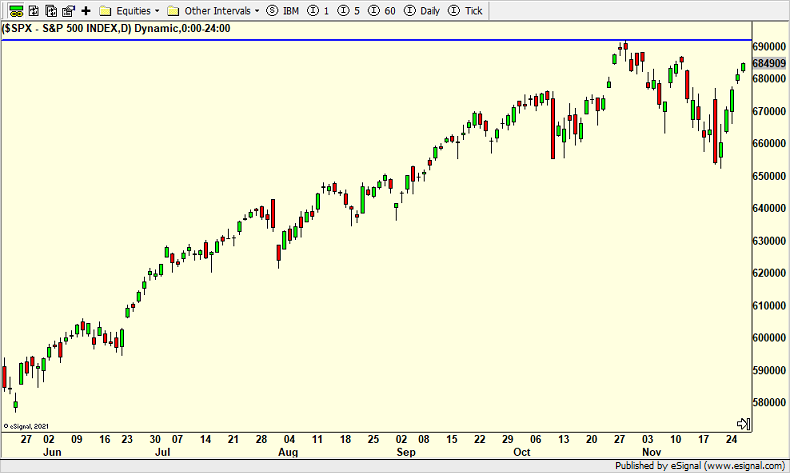This screenshot has height=473, width=790.
Task: Click the Other Intervals folder icon
Action: pos(174,11)
